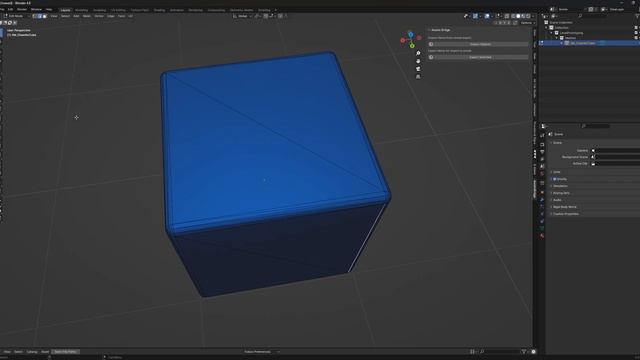Screen dimensions: 640x360
Task: Click the asset browser filter icon
Action: tap(524, 351)
